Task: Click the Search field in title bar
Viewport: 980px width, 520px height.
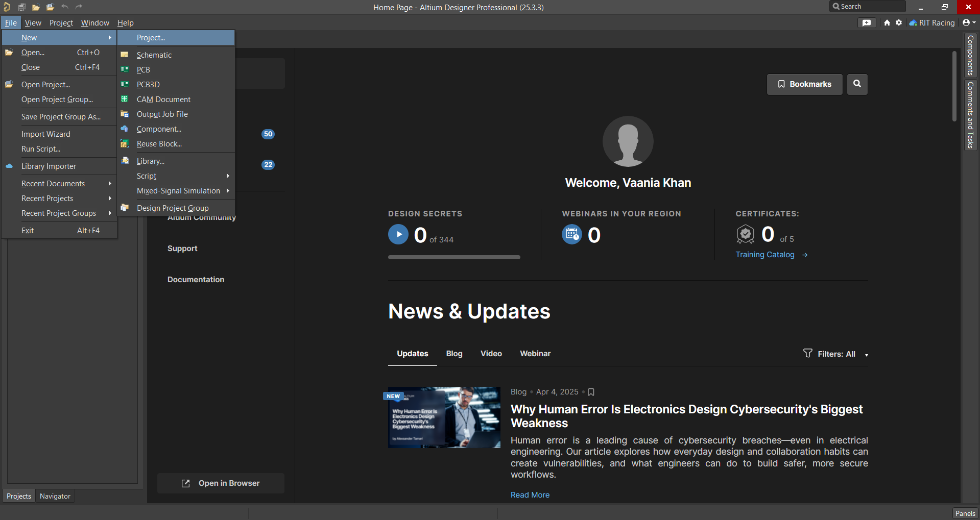Action: (868, 7)
